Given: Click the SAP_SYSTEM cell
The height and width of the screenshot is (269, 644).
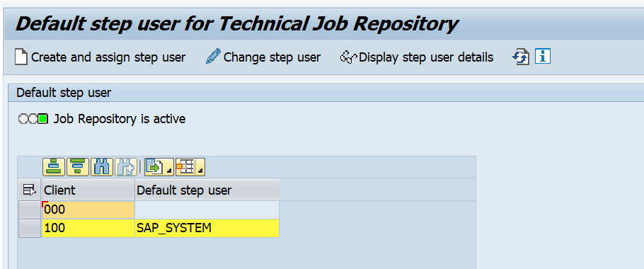Looking at the screenshot, I should point(207,229).
